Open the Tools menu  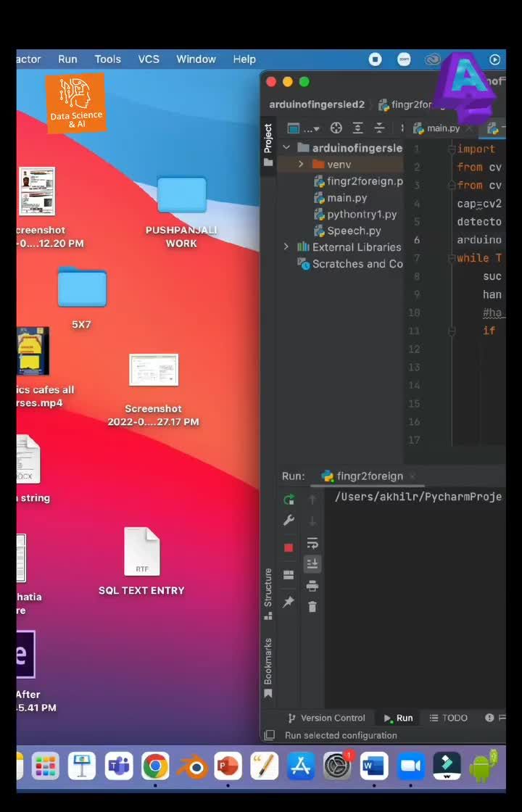pos(107,59)
